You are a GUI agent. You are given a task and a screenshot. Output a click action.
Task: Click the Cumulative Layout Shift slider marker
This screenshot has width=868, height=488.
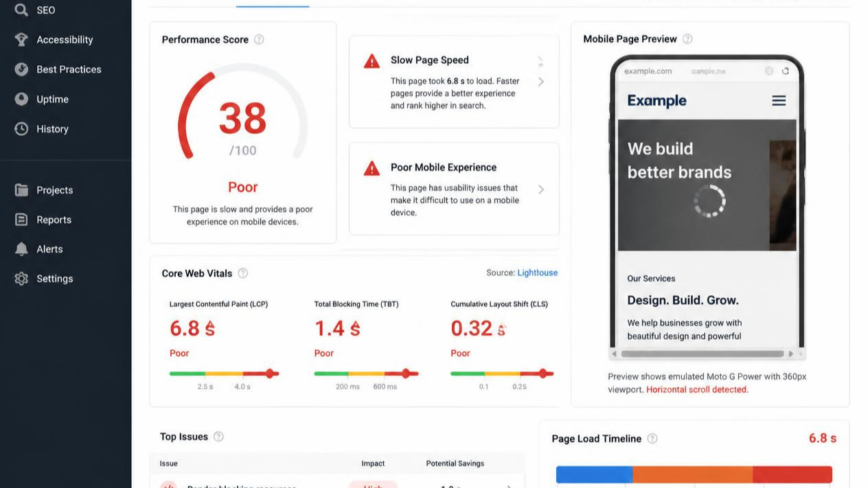(543, 373)
